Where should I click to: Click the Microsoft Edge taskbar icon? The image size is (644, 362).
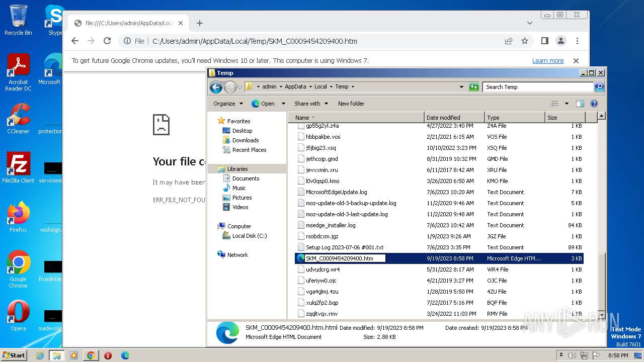[125, 355]
